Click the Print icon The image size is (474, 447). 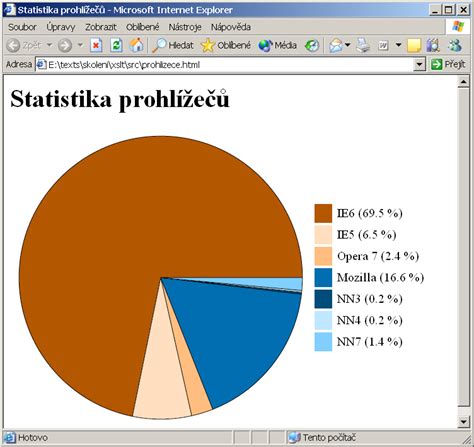pos(363,45)
